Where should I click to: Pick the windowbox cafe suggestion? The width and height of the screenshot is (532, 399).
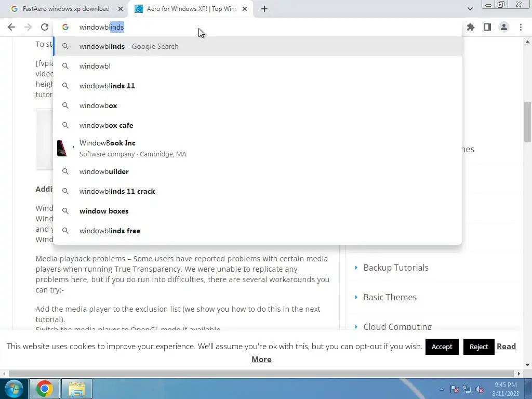[258, 125]
